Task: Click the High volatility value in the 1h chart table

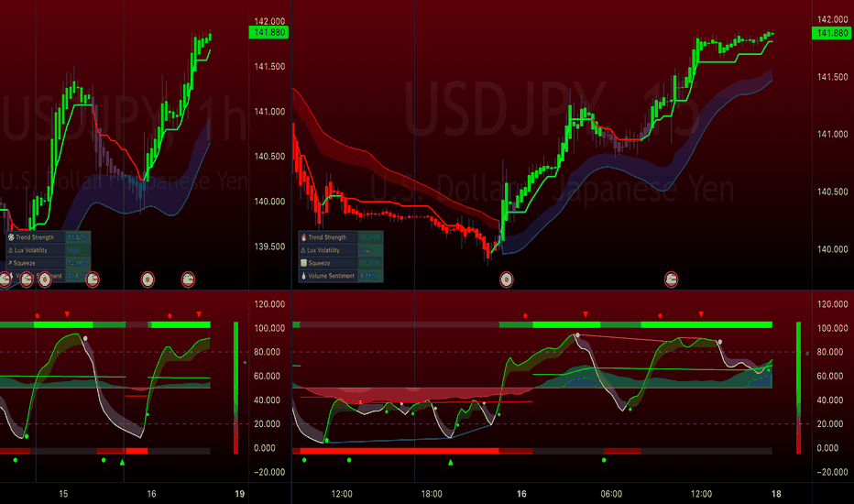Action: click(x=74, y=251)
